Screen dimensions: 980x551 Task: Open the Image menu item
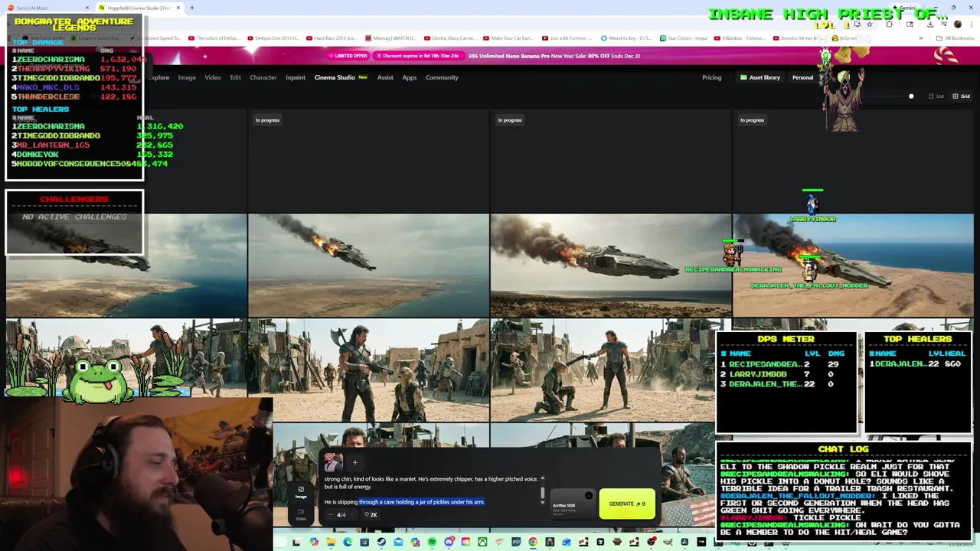pyautogui.click(x=187, y=77)
